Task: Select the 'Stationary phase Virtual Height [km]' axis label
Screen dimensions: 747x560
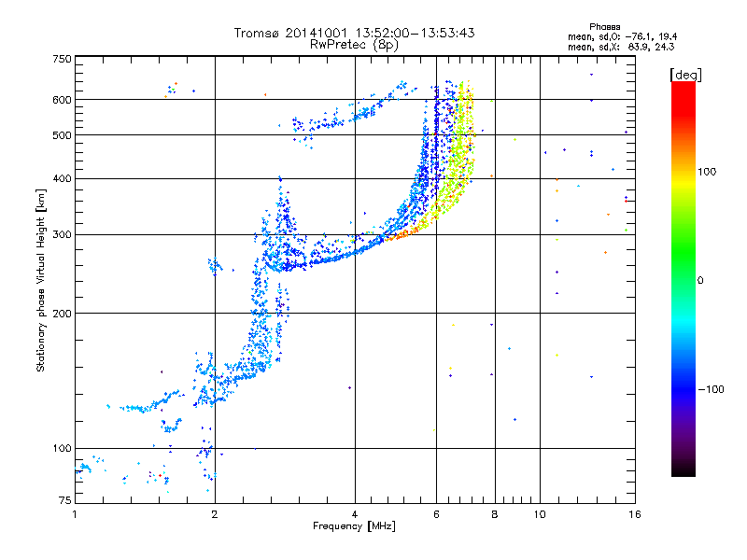Action: [41, 280]
